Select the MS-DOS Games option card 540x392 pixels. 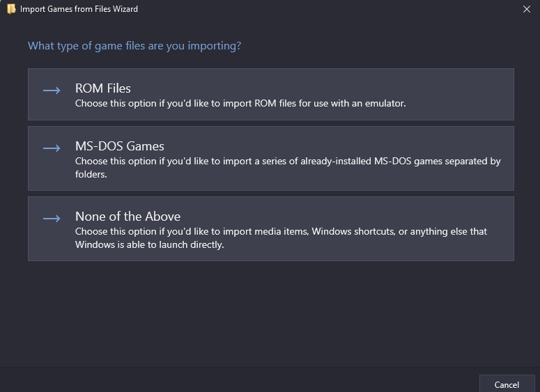[x=271, y=158]
